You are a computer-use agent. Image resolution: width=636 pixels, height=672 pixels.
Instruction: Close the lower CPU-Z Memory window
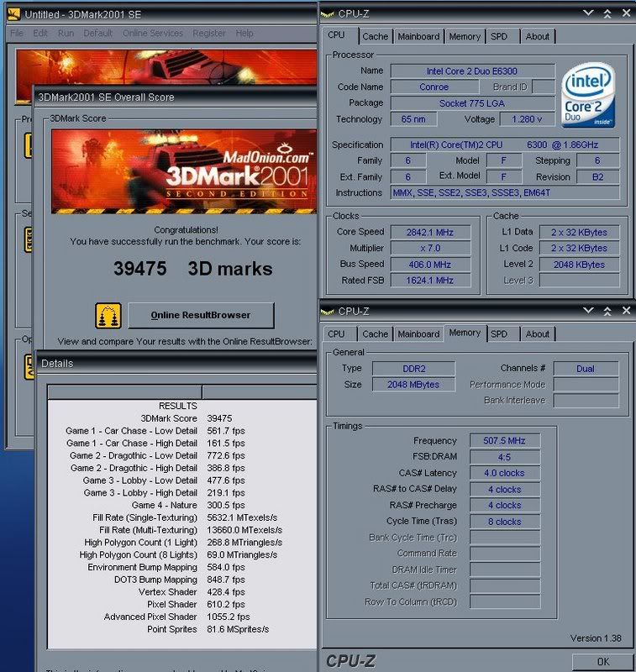click(626, 310)
